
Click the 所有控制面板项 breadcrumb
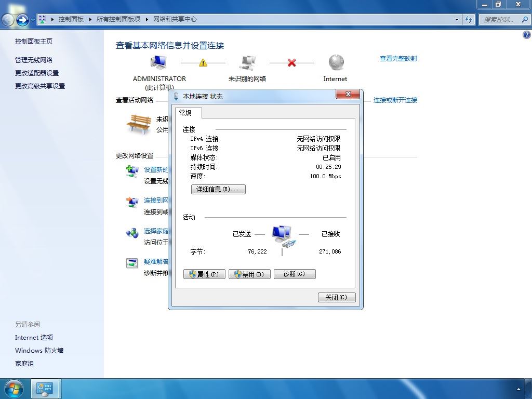(118, 19)
